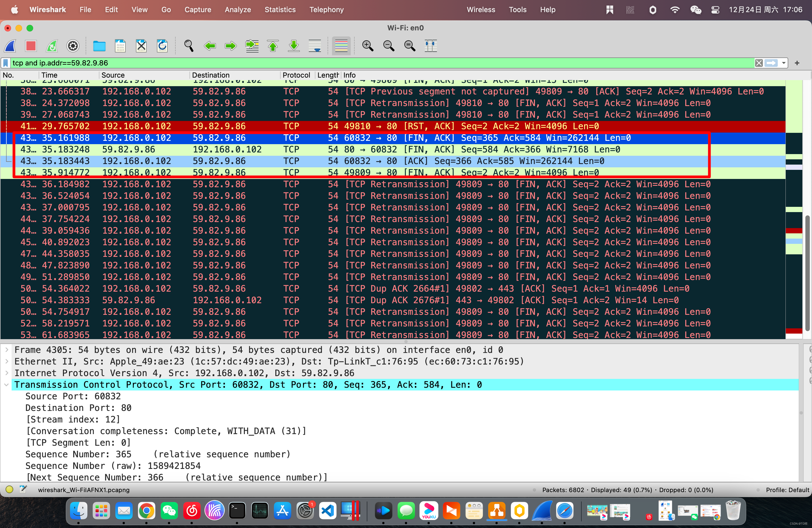Viewport: 812px width, 528px height.
Task: Open the find packet search tool
Action: [x=189, y=46]
